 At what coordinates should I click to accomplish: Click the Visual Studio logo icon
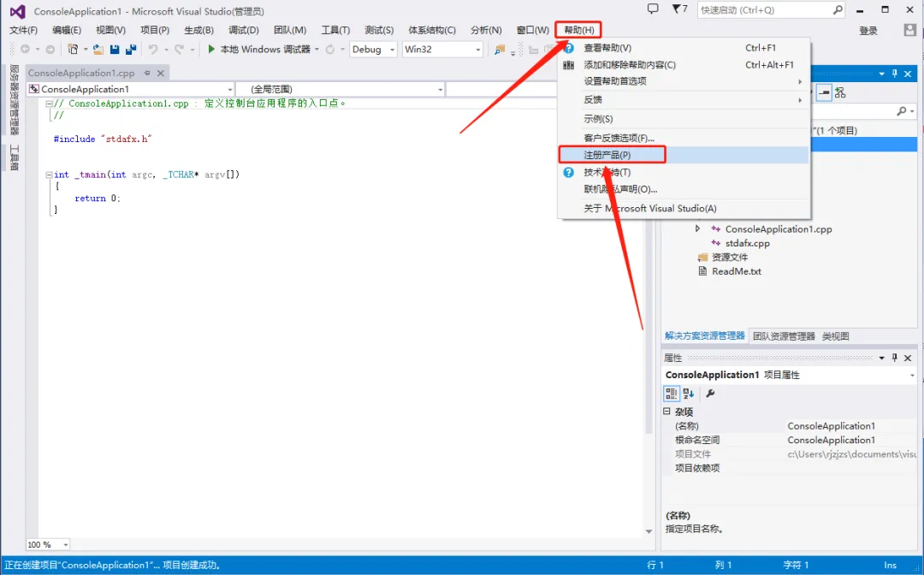(x=17, y=11)
